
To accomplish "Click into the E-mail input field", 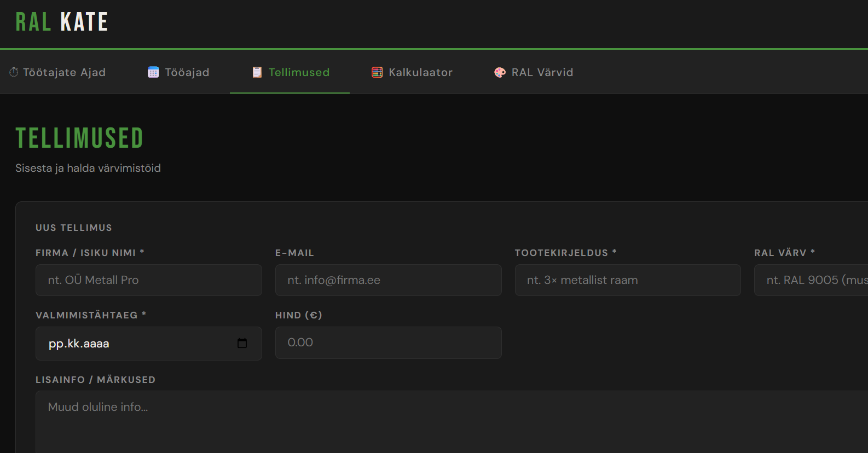I will click(x=389, y=280).
